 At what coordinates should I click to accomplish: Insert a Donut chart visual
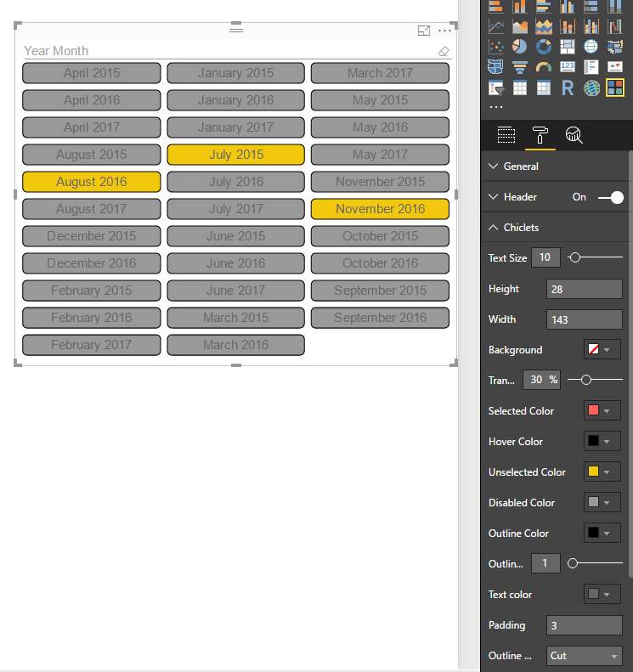[544, 47]
